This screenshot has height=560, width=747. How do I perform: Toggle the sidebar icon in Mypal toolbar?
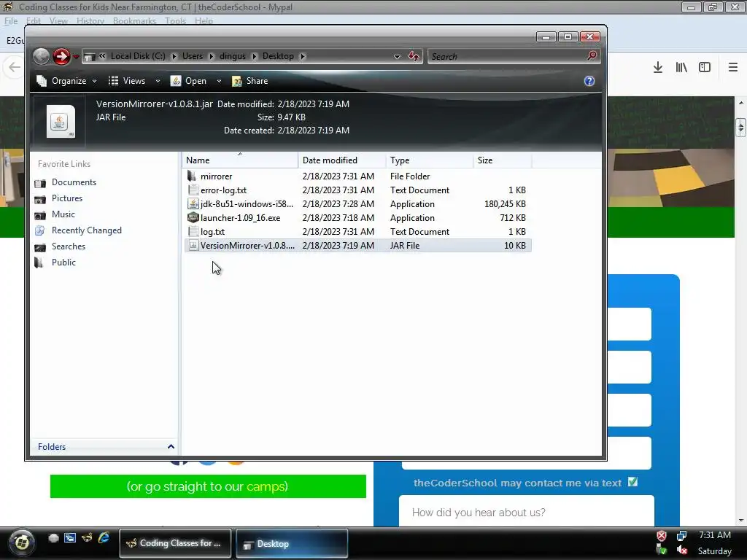(705, 67)
